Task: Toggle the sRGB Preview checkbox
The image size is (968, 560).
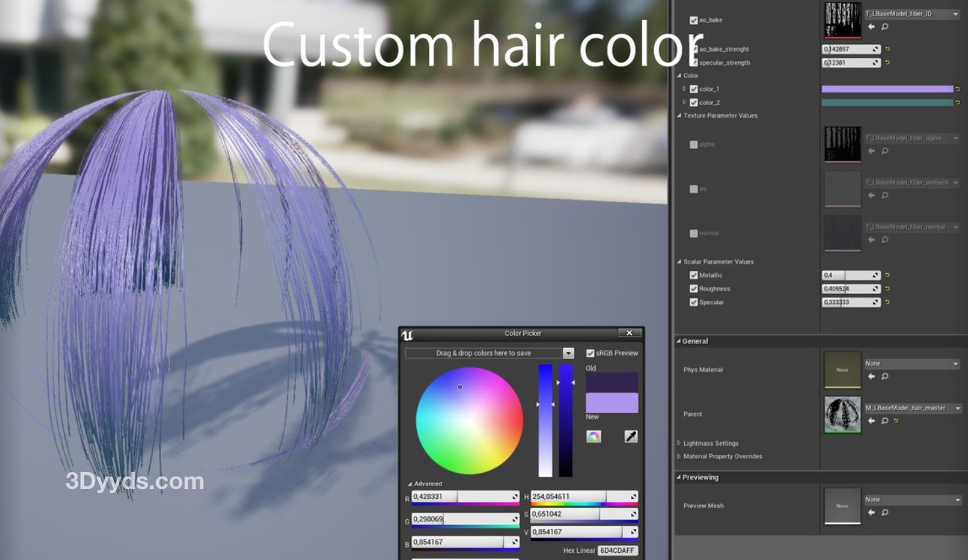Action: (x=590, y=353)
